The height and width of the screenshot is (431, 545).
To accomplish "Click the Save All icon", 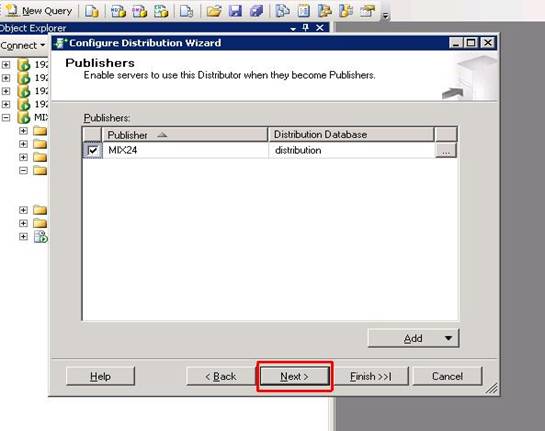I will [x=257, y=11].
